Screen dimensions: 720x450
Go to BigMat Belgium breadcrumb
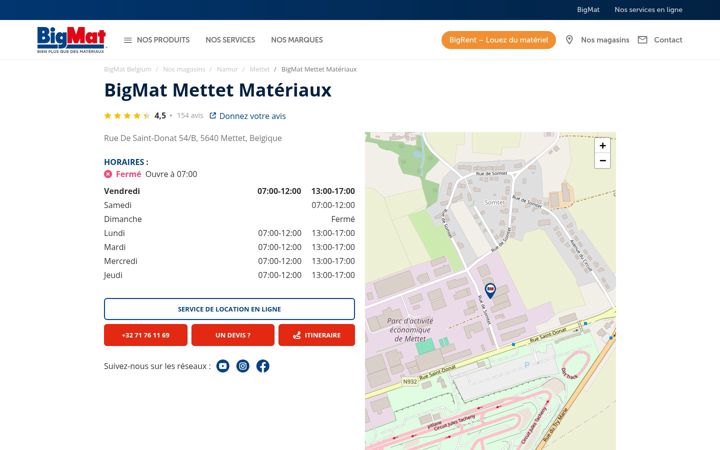tap(127, 69)
